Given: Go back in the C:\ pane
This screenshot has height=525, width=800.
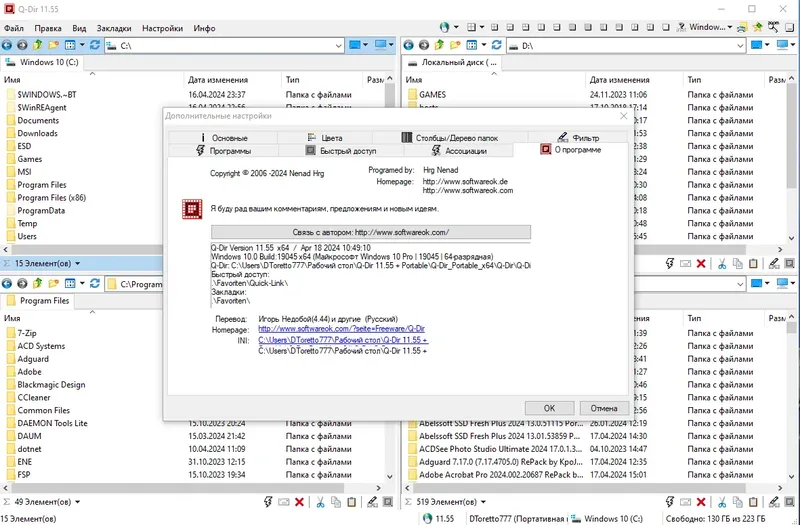Looking at the screenshot, I should click(x=7, y=45).
